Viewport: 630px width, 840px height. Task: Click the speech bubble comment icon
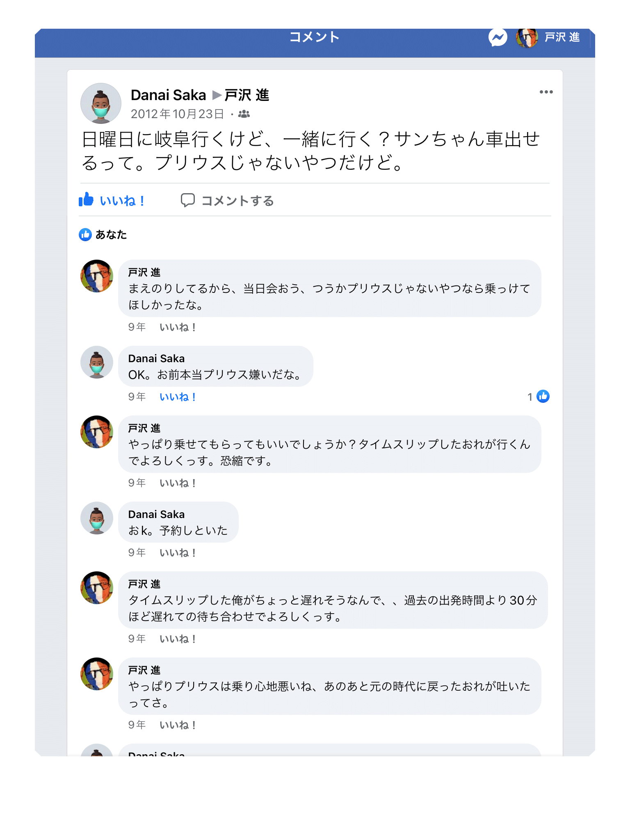pyautogui.click(x=187, y=200)
